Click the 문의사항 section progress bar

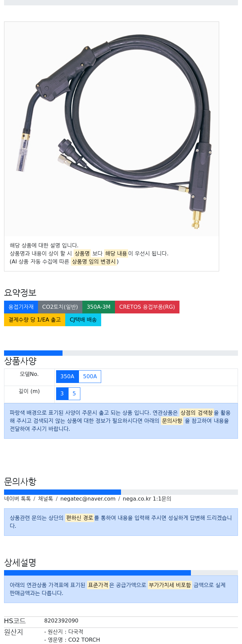point(63,492)
